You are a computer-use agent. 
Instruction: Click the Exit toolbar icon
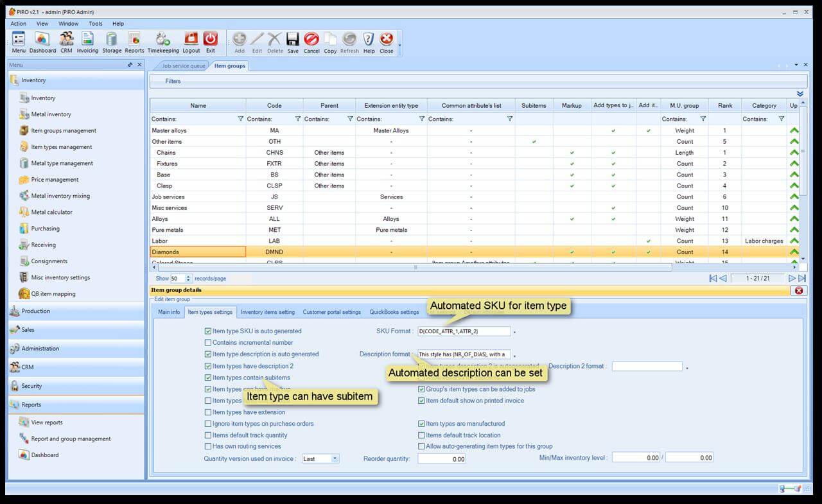211,42
